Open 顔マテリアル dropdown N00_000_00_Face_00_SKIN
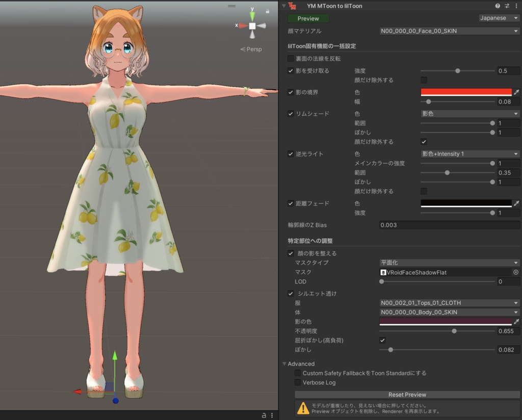 click(450, 31)
